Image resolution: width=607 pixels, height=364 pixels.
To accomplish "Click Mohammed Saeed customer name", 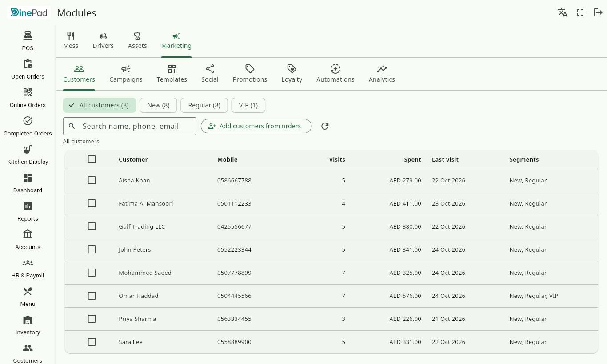I will pos(145,273).
